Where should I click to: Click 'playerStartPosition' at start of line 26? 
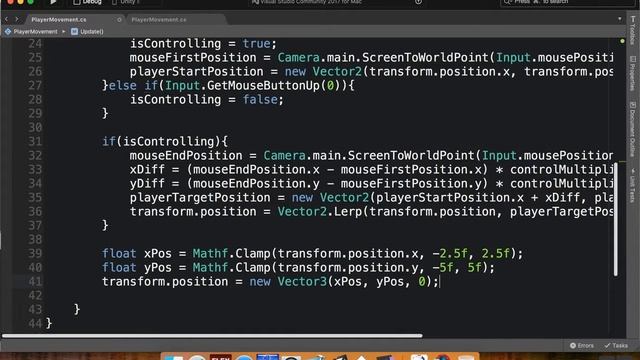click(x=197, y=72)
